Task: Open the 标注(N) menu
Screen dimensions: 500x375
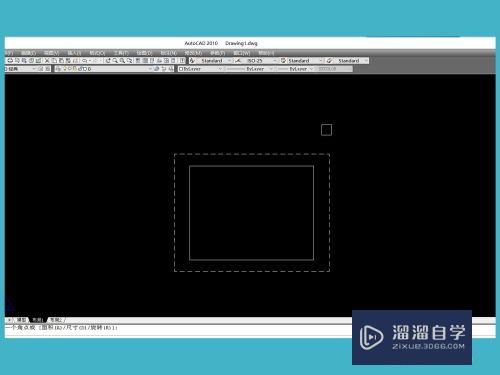Action: (168, 53)
